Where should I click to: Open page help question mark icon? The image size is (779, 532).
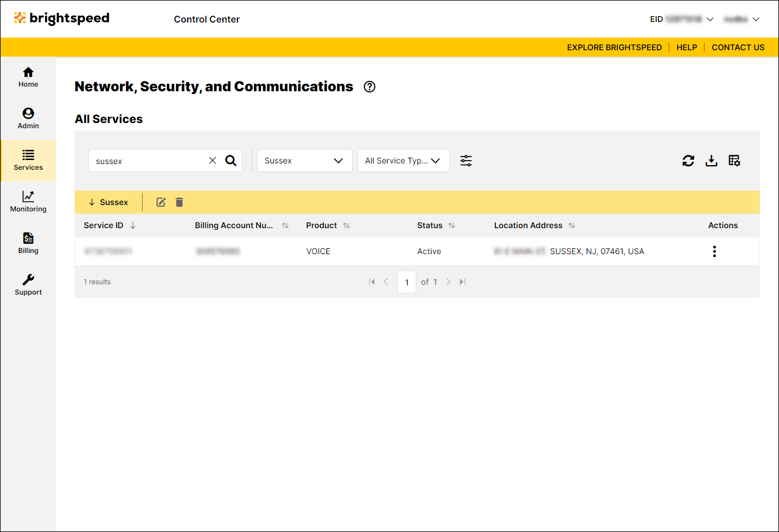pyautogui.click(x=370, y=87)
